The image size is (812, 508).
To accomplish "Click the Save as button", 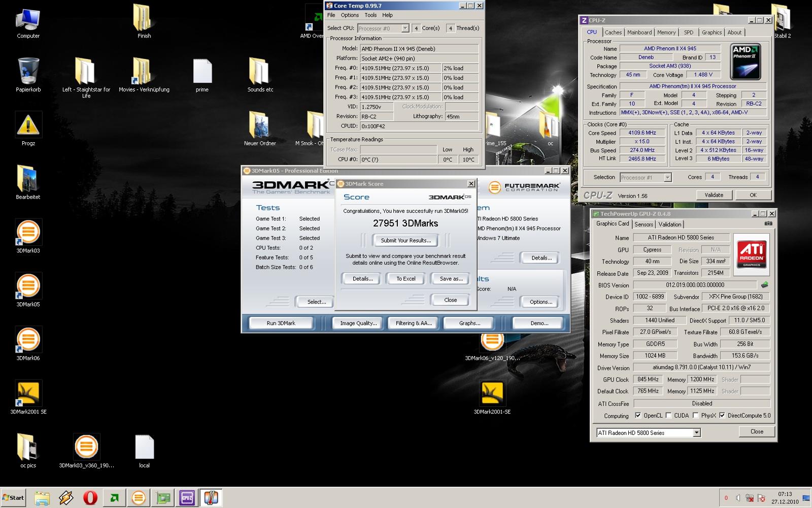I will tap(451, 278).
